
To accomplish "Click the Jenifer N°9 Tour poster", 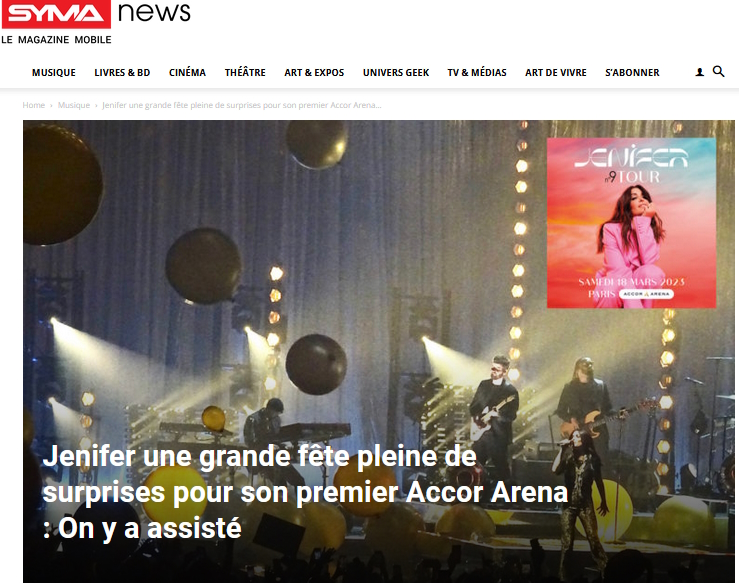I will point(631,223).
